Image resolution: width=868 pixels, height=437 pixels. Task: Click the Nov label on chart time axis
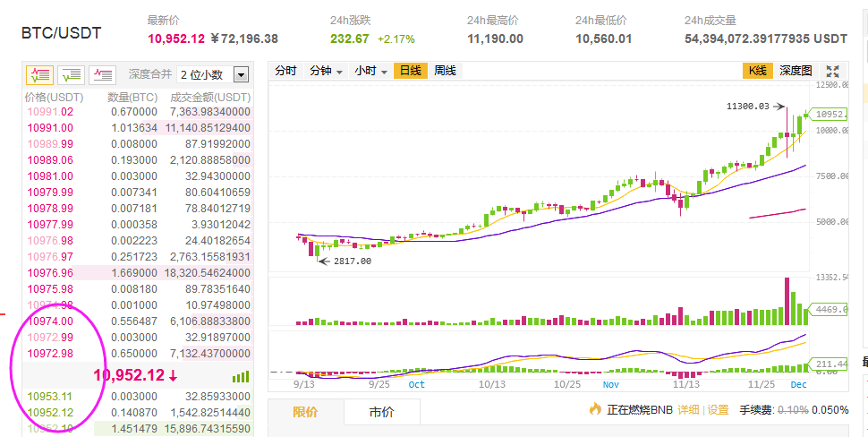(x=611, y=384)
